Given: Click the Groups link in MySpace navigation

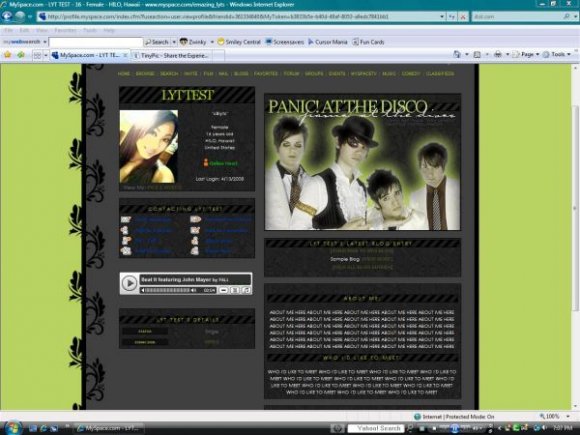Looking at the screenshot, I should [x=314, y=74].
